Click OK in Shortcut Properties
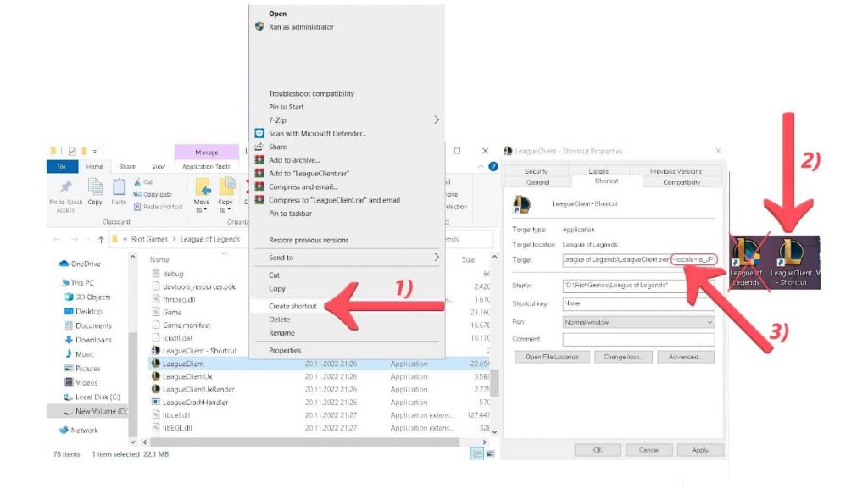868x489 pixels. tap(598, 450)
